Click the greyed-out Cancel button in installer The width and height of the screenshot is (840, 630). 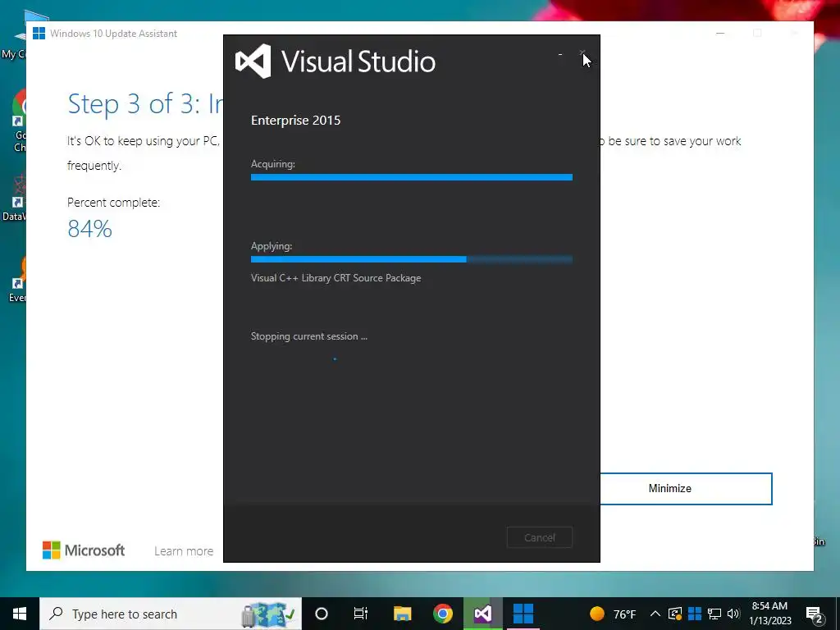(540, 537)
